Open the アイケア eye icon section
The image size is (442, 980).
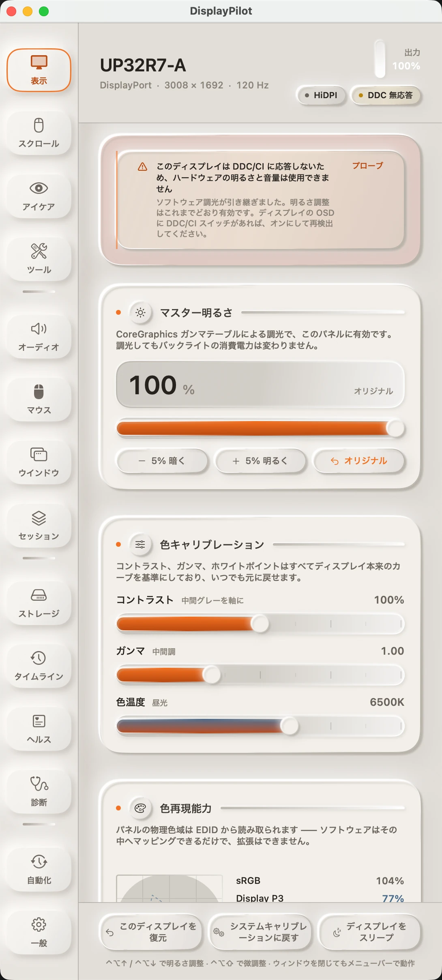pos(39,196)
